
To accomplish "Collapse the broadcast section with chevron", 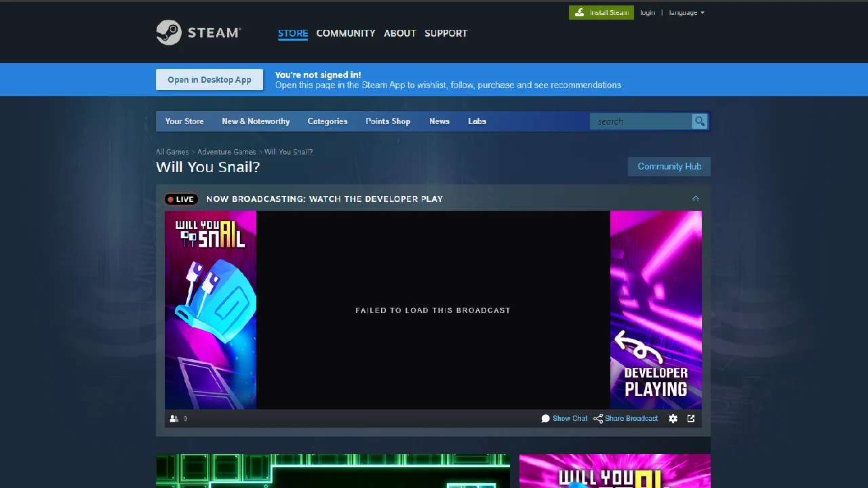I will [695, 199].
